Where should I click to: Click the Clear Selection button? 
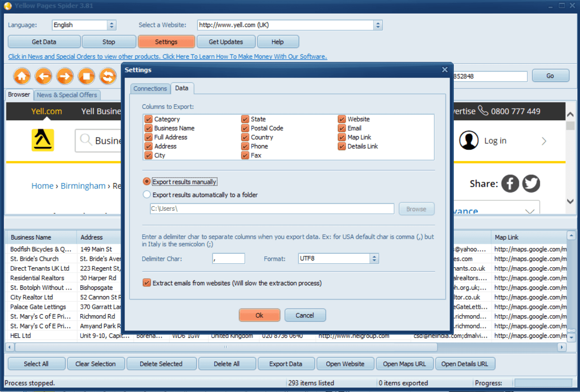coord(95,364)
